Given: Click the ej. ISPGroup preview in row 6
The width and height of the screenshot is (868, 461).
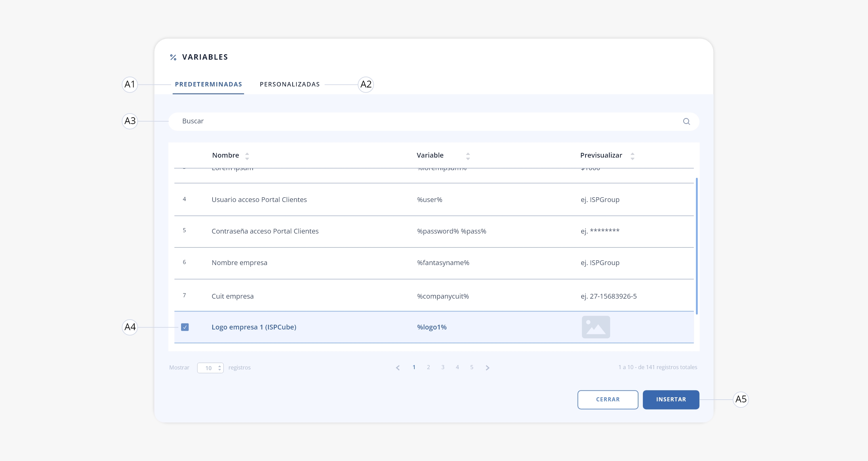Looking at the screenshot, I should tap(600, 263).
